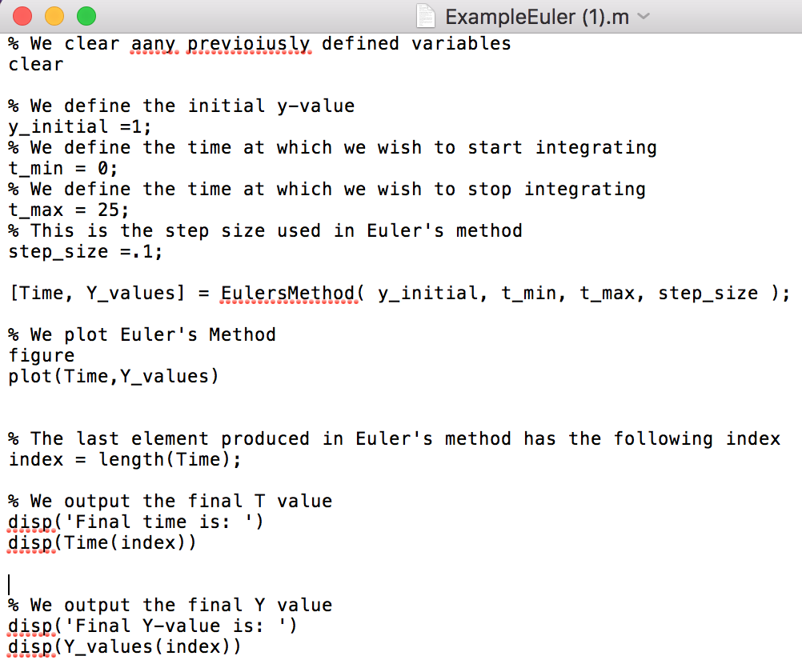Click the figure command
Screen dimensions: 802x672
click(x=41, y=355)
